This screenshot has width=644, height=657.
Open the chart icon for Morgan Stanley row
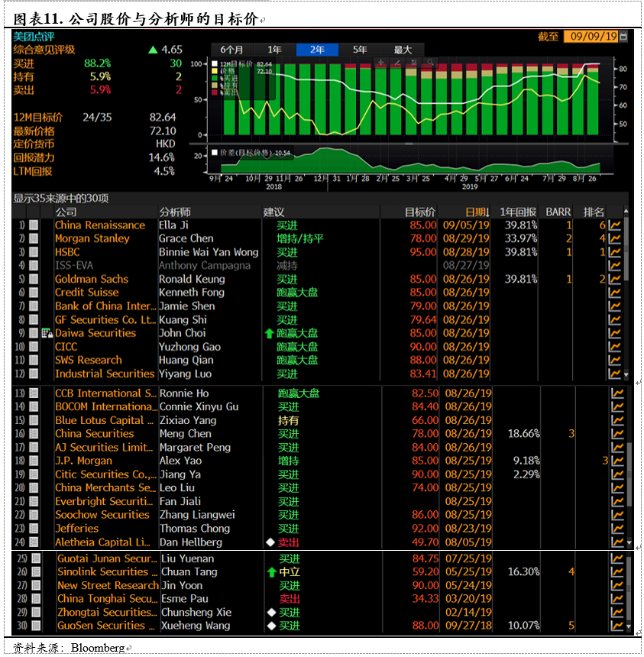tap(615, 239)
